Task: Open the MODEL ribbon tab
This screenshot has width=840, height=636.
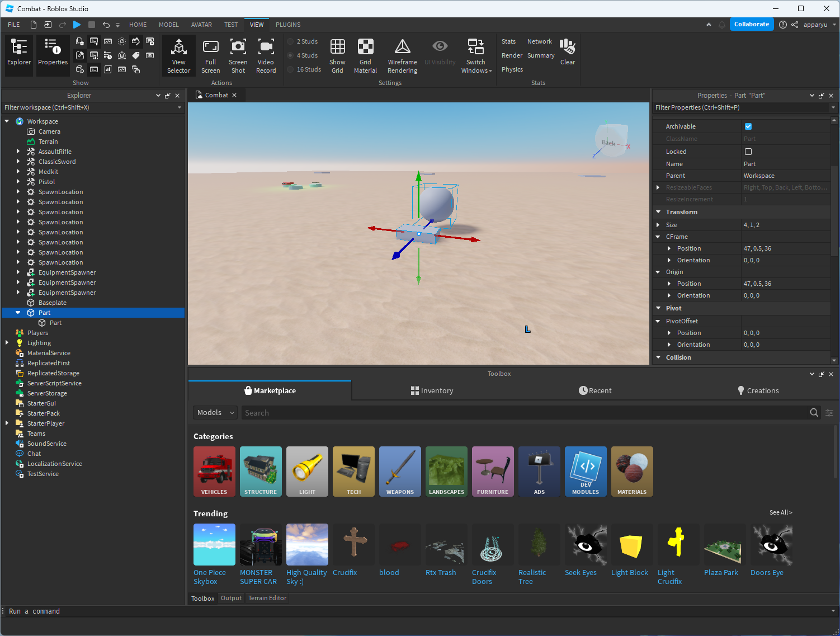Action: (168, 25)
